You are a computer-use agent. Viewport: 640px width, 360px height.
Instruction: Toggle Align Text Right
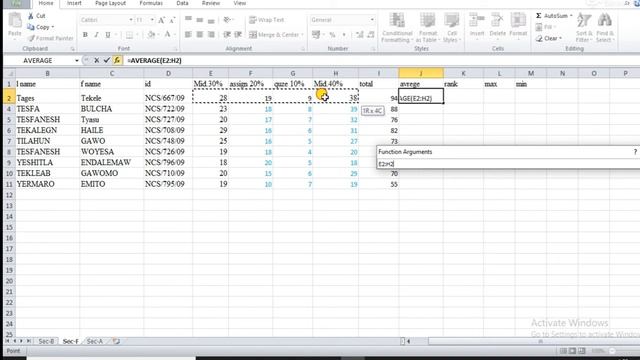[x=211, y=35]
